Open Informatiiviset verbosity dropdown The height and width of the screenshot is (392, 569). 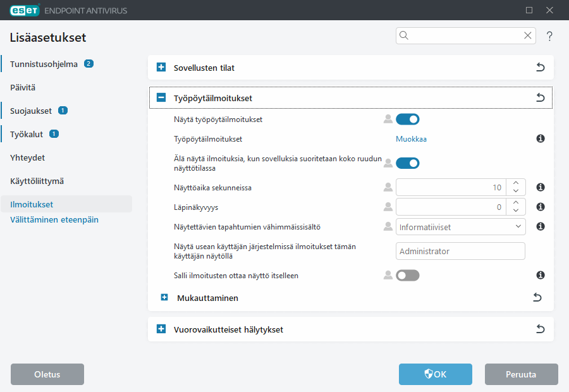460,227
